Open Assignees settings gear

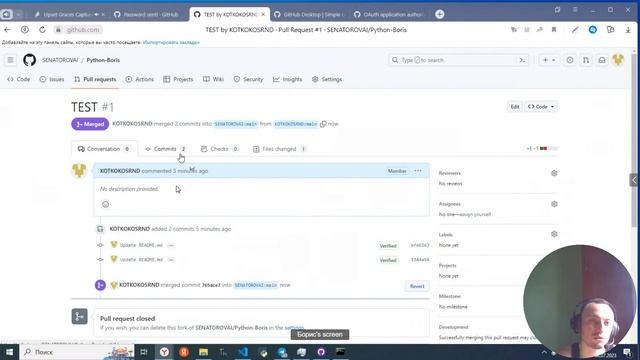tap(554, 204)
